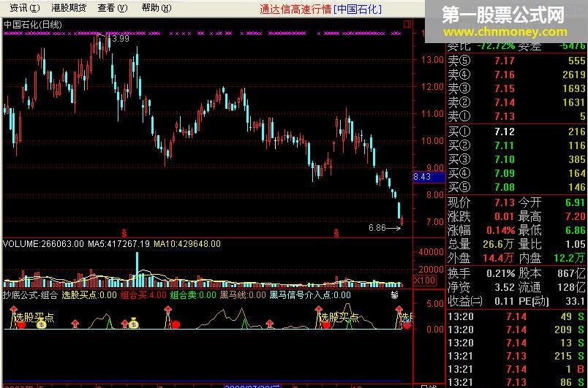Click the 内盘 12.2万 value
Screen dimensions: 588x388
569,258
